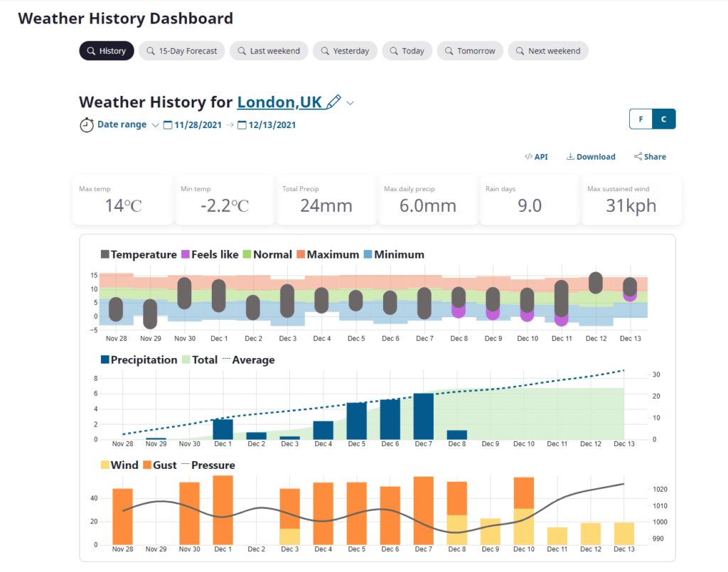
Task: Click the magnifier icon in History tab
Action: point(91,51)
